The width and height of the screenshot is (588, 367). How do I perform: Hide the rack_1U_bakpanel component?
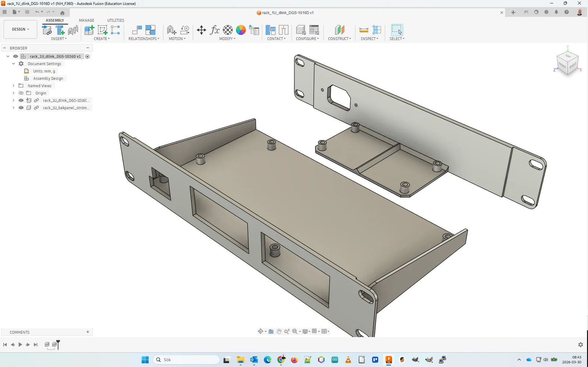21,108
